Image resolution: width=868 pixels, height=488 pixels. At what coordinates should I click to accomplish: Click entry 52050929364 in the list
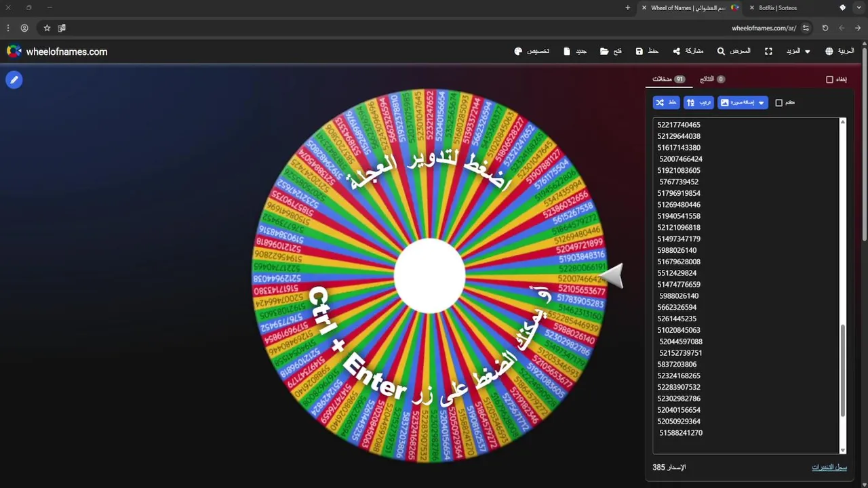pyautogui.click(x=679, y=422)
